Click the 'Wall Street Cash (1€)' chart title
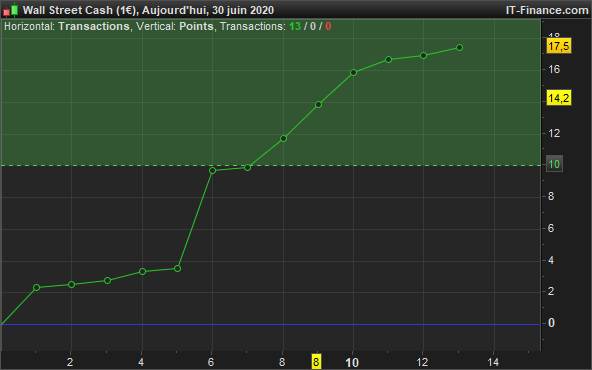 (80, 10)
